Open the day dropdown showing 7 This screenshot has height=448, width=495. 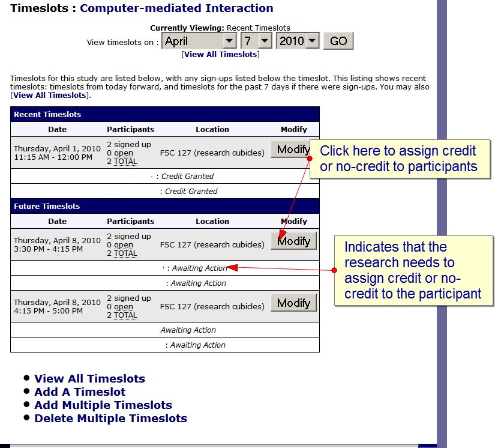[x=256, y=41]
